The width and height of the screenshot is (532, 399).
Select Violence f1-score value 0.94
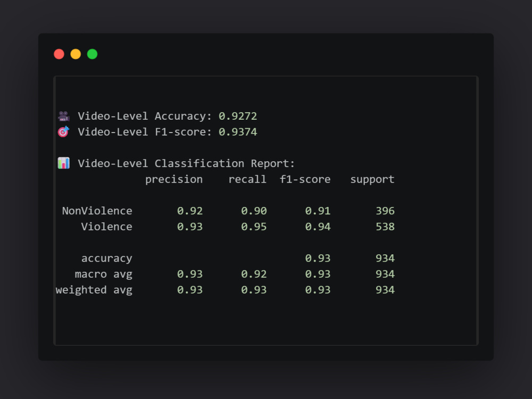318,226
